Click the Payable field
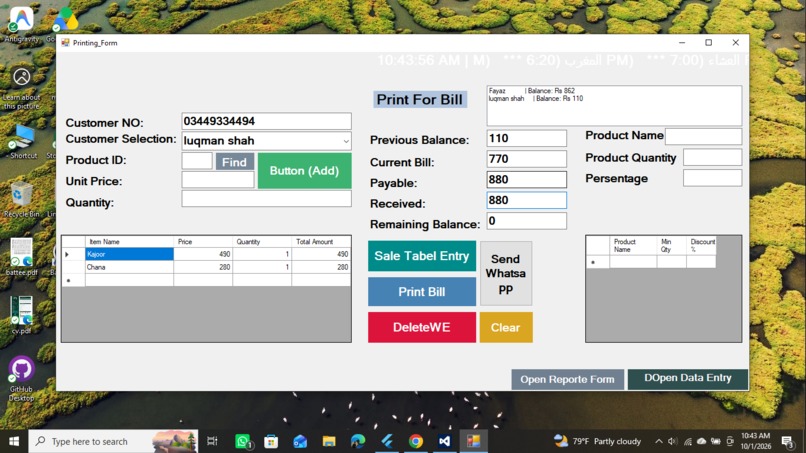The image size is (806, 453). click(526, 179)
